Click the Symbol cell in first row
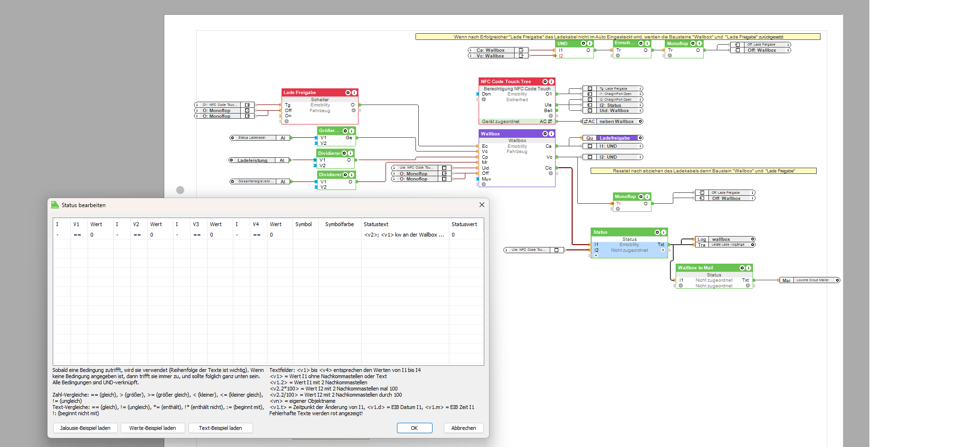 click(x=305, y=235)
